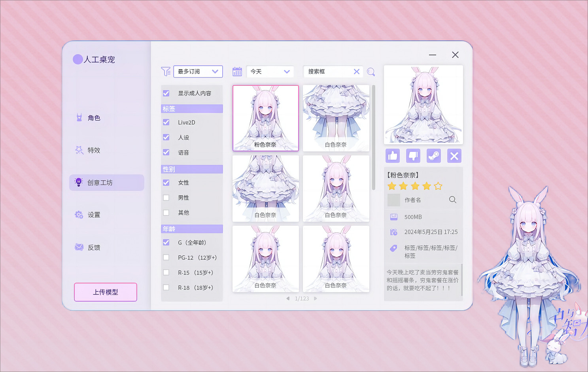Select the first 白色奈奈 thumbnail
This screenshot has width=588, height=372.
click(x=336, y=118)
